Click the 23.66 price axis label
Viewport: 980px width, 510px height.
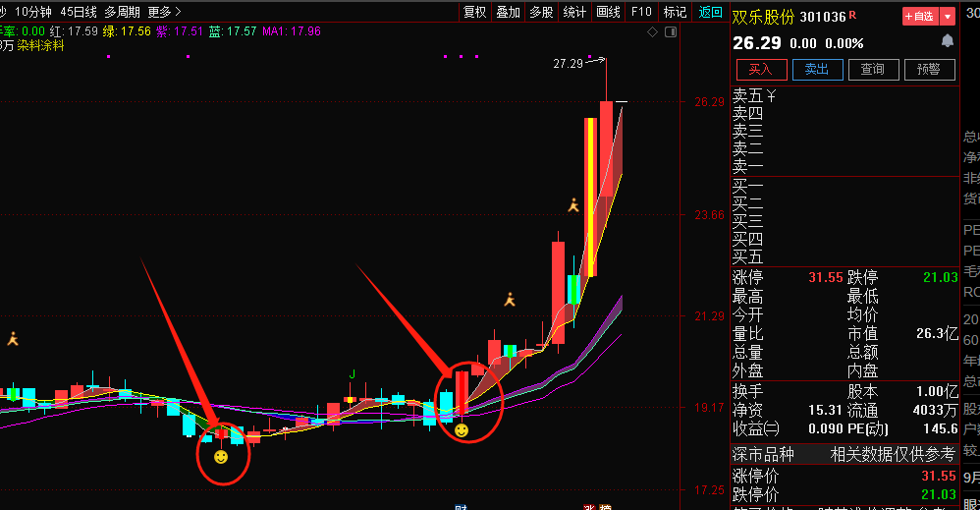[709, 215]
